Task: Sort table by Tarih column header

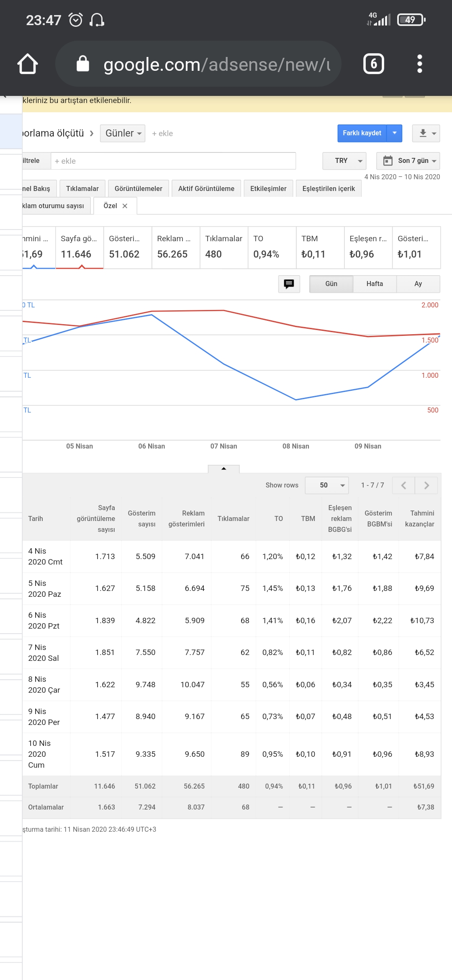Action: 36,519
